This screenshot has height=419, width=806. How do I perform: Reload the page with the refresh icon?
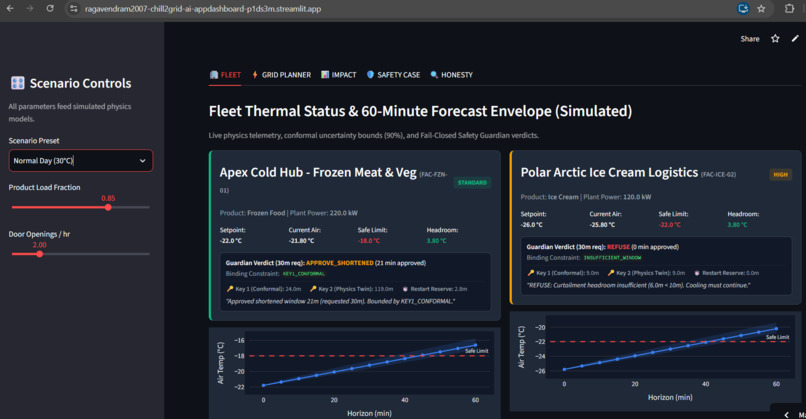(x=50, y=8)
